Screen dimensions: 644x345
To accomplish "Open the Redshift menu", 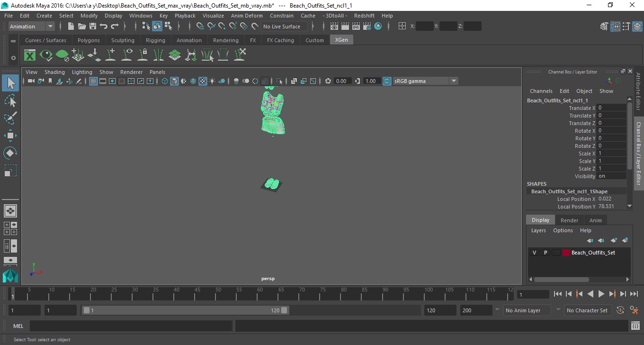I will (364, 16).
